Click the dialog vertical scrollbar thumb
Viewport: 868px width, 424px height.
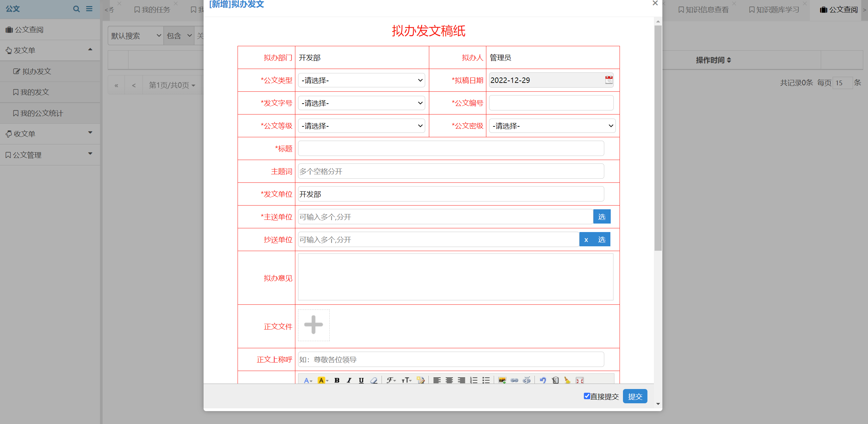coord(658,138)
